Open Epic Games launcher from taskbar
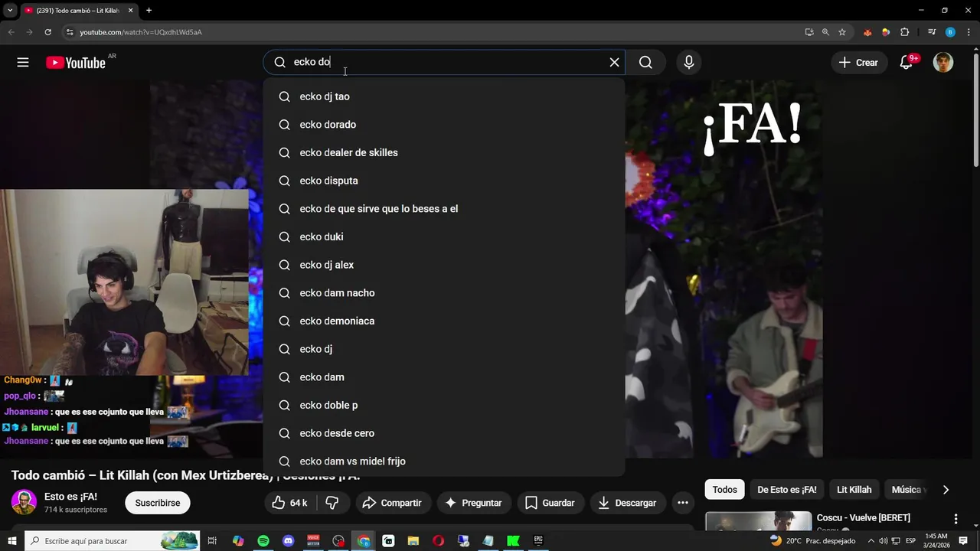The width and height of the screenshot is (980, 551). pyautogui.click(x=538, y=541)
